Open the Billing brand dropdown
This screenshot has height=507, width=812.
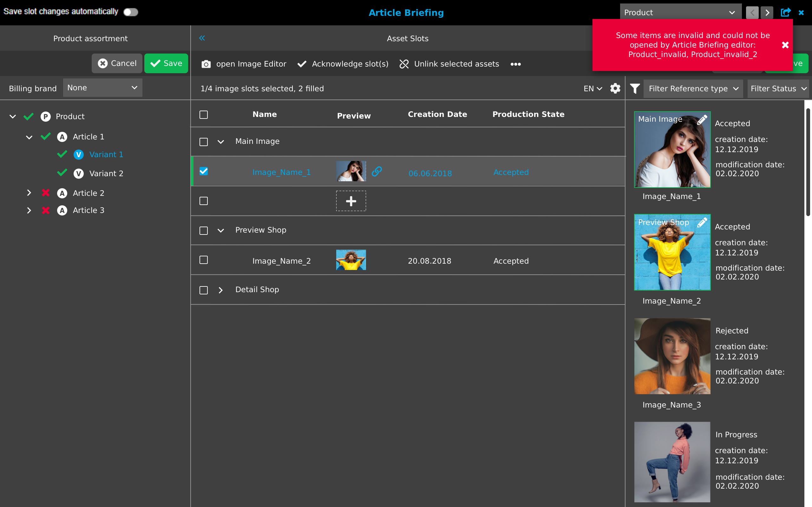click(102, 88)
